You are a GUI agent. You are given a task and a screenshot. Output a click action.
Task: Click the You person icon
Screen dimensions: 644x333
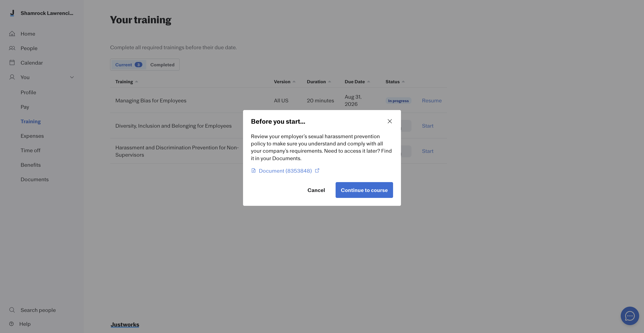12,77
